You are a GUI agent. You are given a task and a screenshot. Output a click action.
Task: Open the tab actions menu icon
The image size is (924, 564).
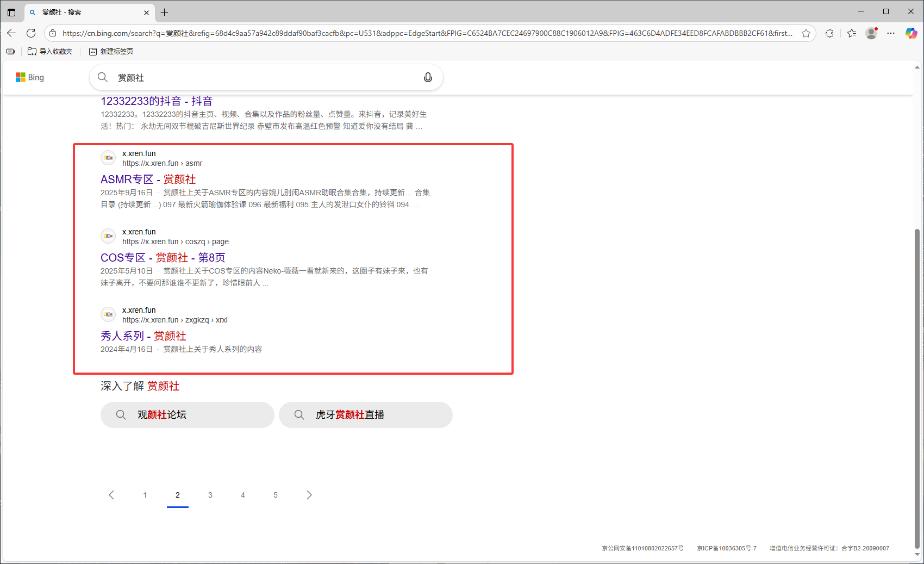(x=11, y=12)
